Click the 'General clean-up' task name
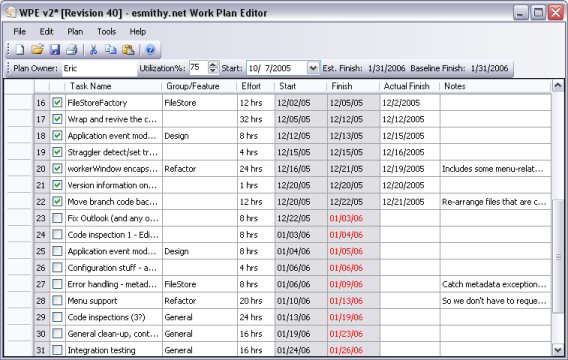Screen dimensions: 568x360 pyautogui.click(x=113, y=334)
